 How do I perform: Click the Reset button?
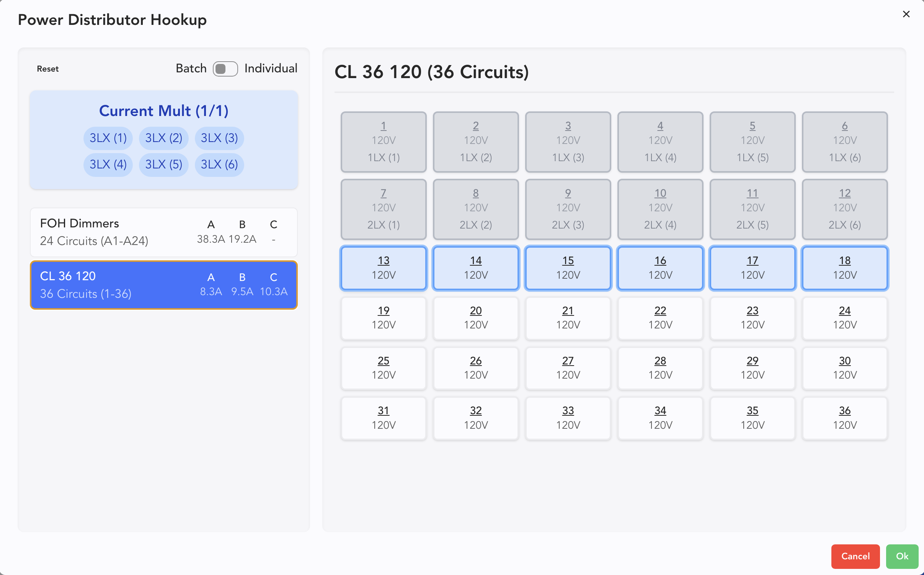(x=48, y=69)
